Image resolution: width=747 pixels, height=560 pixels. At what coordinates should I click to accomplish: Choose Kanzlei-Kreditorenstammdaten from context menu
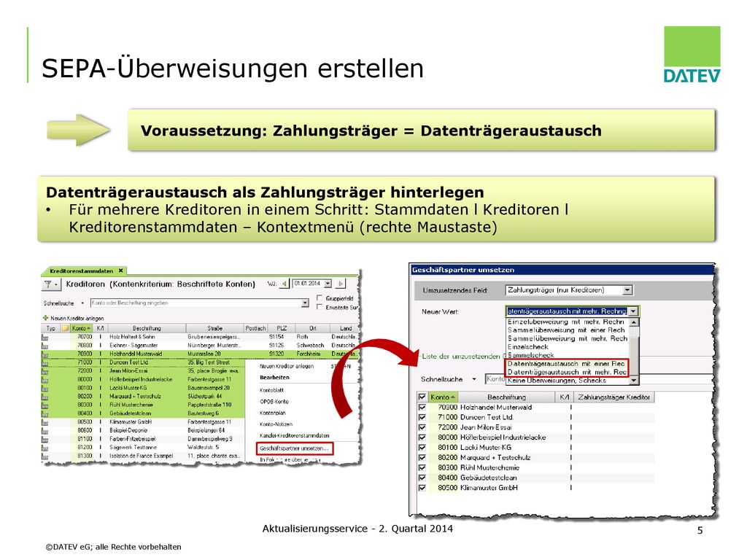coord(295,436)
